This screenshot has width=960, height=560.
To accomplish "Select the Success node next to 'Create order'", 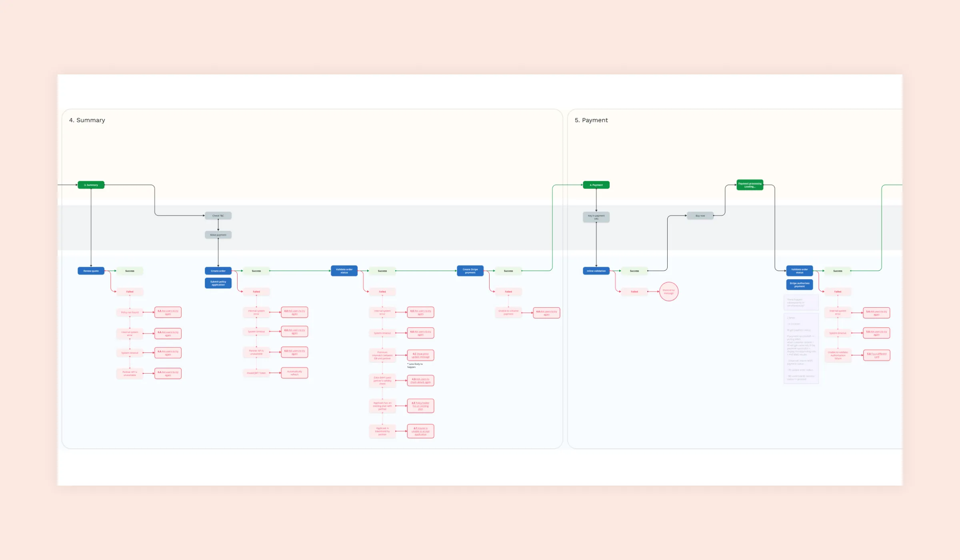I will tap(256, 271).
